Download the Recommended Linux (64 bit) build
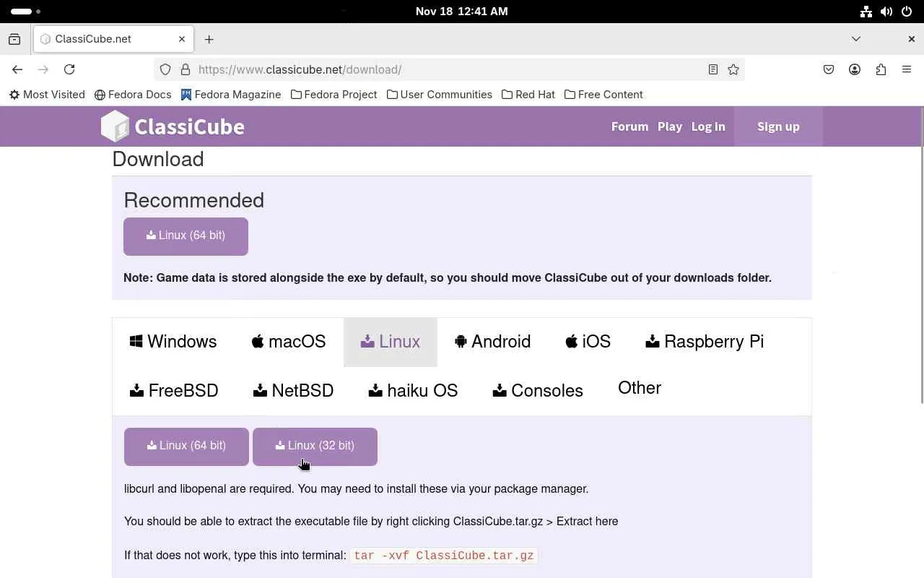Viewport: 924px width, 578px height. pyautogui.click(x=186, y=236)
